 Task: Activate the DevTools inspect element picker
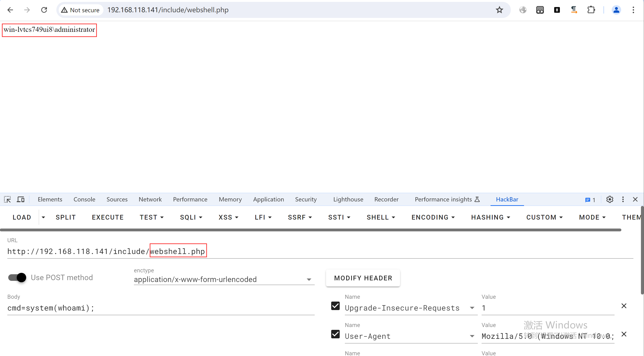coord(7,199)
